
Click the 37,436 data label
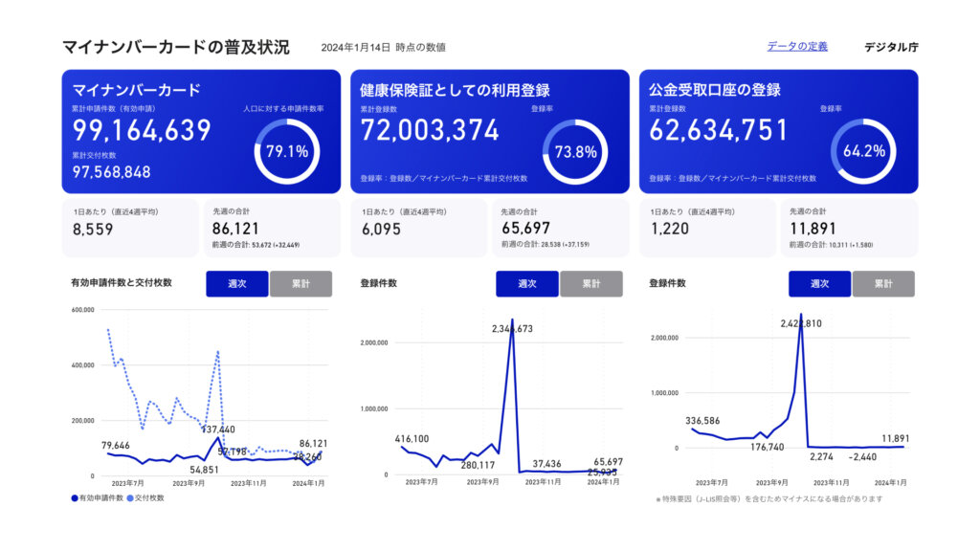(x=546, y=464)
